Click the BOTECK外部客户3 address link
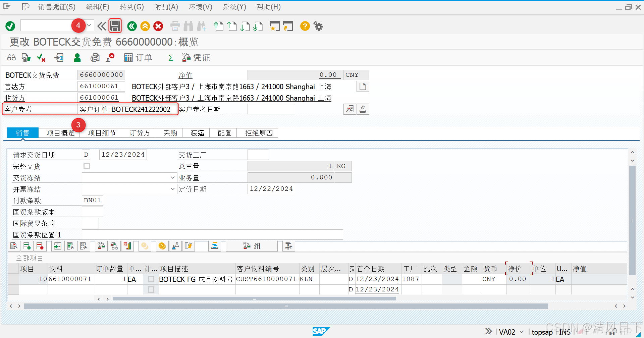Viewport: 644px width, 338px height. pyautogui.click(x=231, y=87)
